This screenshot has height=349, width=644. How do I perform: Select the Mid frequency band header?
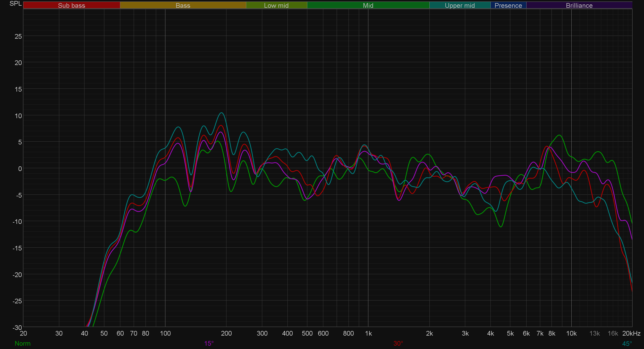[368, 5]
